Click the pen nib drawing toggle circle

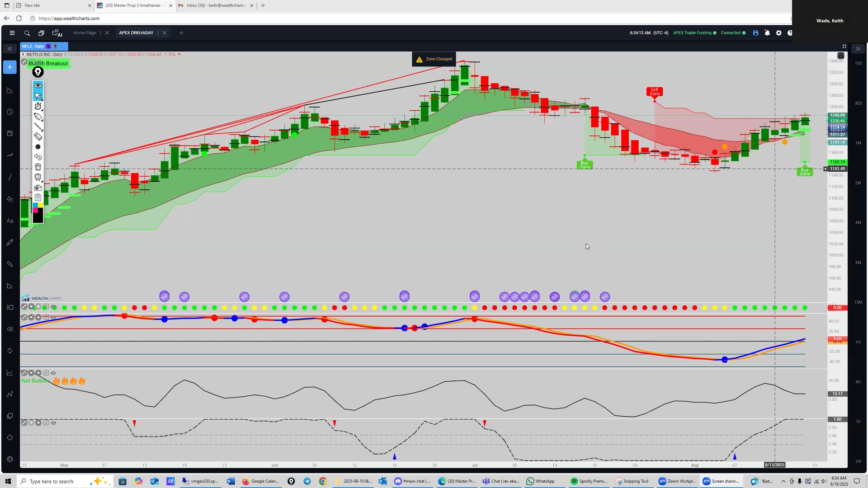(38, 72)
